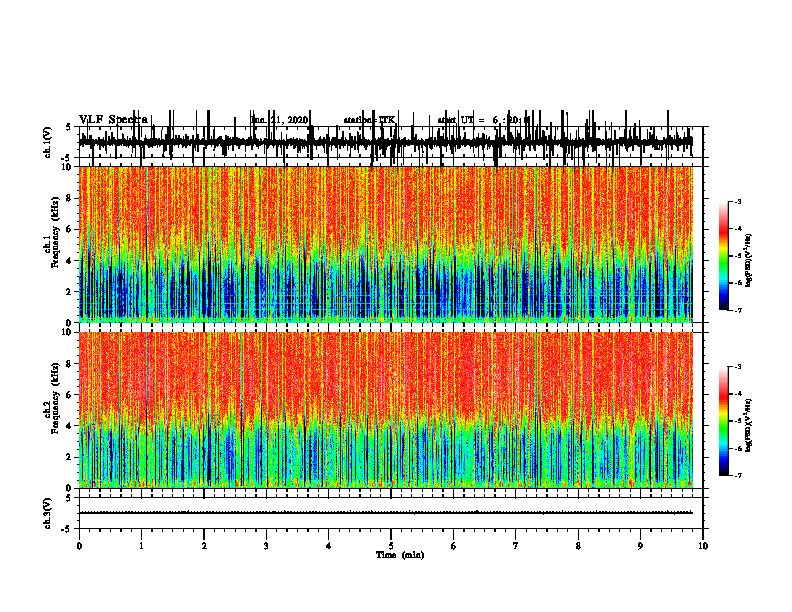Viewport: 792px width, 612px height.
Task: Click time axis tick label 2
Action: pyautogui.click(x=204, y=546)
